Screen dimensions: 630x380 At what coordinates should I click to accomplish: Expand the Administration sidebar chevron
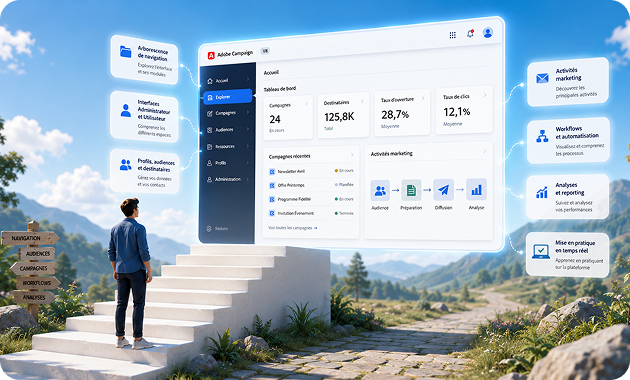click(x=248, y=179)
